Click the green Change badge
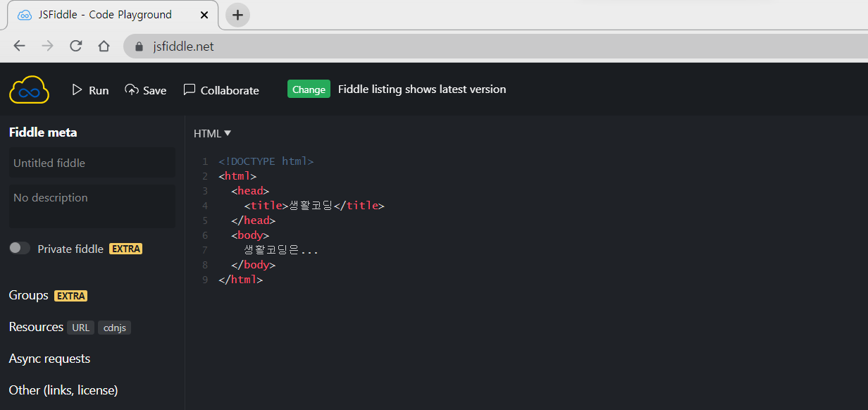Screen dimensions: 868x410 pyautogui.click(x=309, y=89)
